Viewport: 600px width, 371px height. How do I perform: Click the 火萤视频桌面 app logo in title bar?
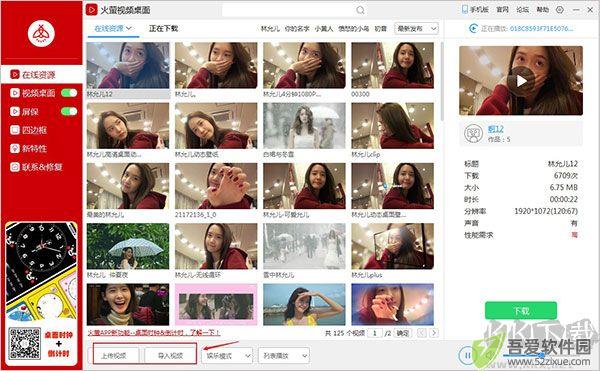coord(92,10)
